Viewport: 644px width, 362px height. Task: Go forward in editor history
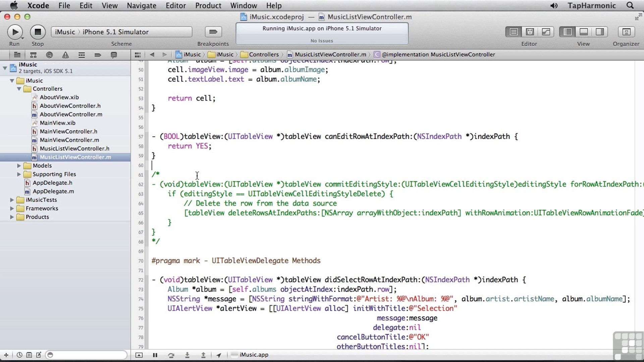point(164,55)
